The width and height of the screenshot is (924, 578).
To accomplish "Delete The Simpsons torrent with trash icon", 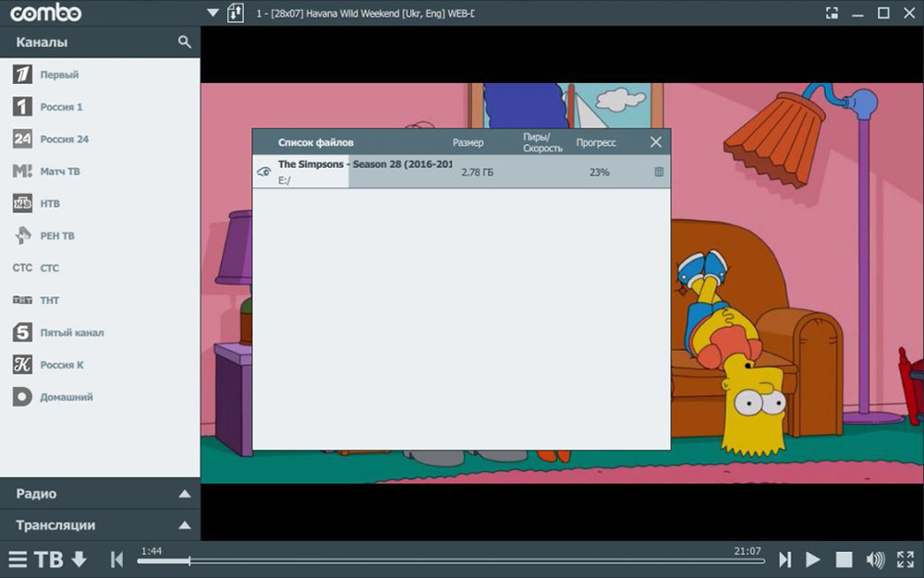I will click(659, 172).
